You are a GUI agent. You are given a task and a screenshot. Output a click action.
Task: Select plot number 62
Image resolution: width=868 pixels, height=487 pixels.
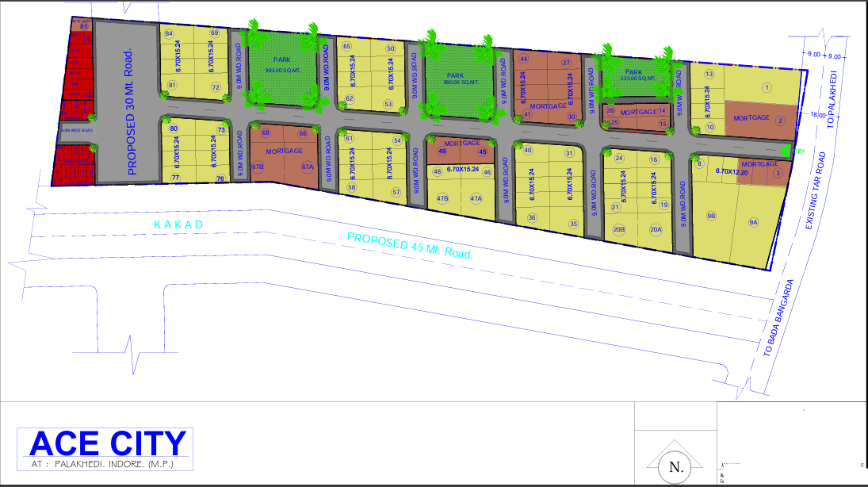(350, 98)
